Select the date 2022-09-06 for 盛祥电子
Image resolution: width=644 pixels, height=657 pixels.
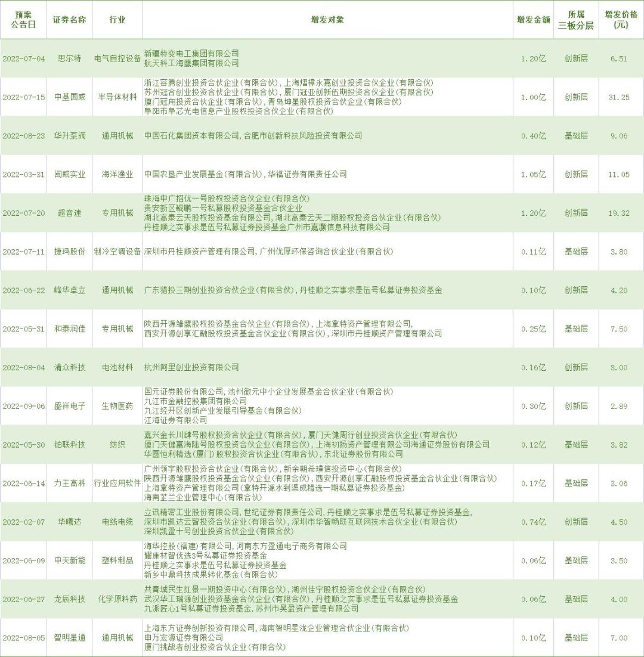[x=23, y=406]
